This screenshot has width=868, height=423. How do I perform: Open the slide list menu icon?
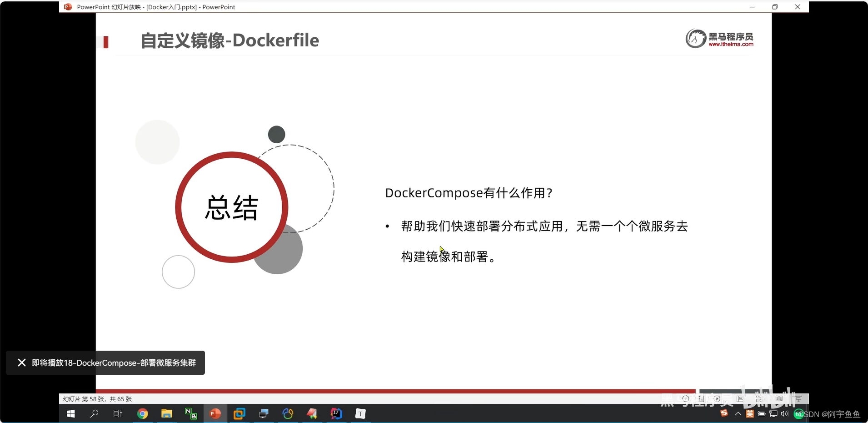point(702,399)
